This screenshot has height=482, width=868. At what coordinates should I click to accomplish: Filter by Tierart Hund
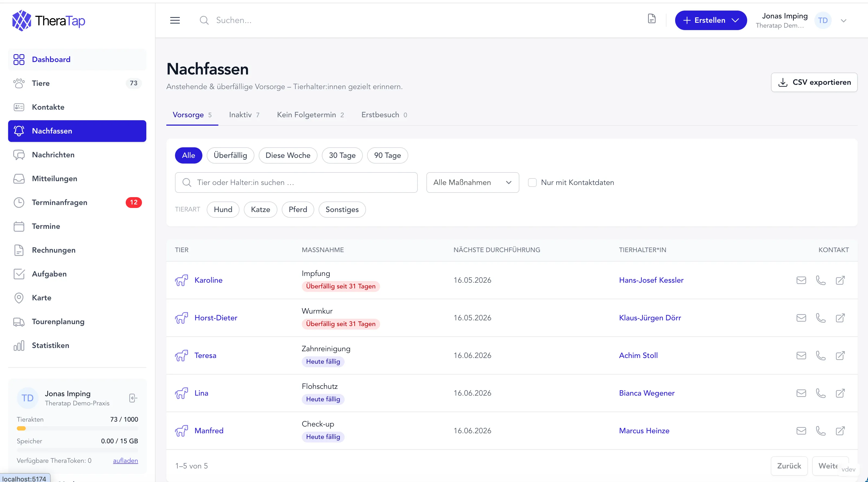[223, 210]
